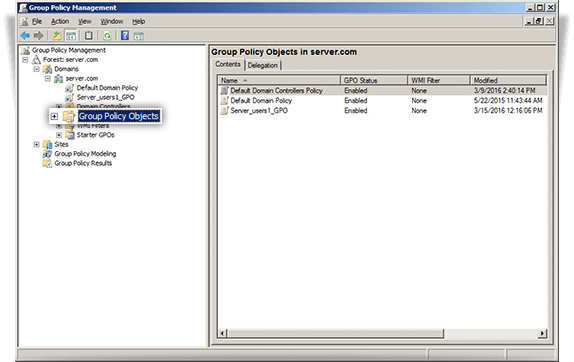This screenshot has width=574, height=362.
Task: Sort list by WMI Filter column header
Action: pyautogui.click(x=439, y=80)
